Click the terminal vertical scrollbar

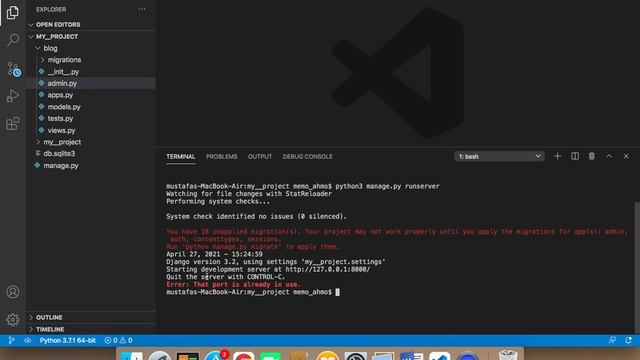637,267
